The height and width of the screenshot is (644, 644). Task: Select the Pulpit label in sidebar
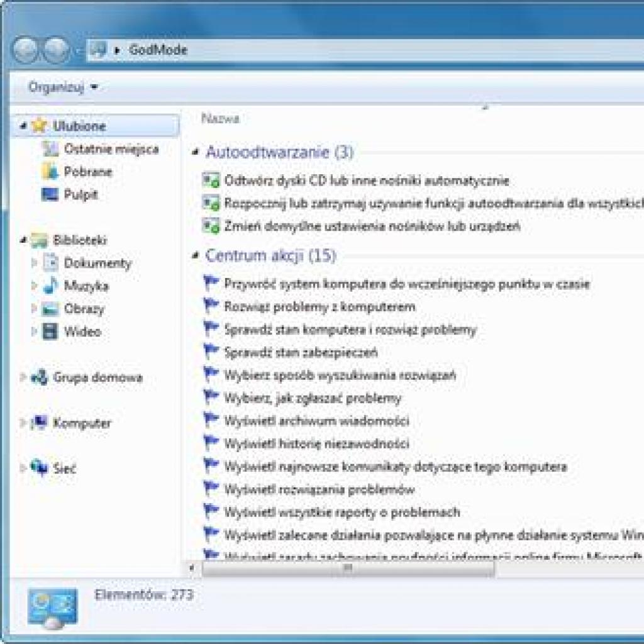(81, 194)
